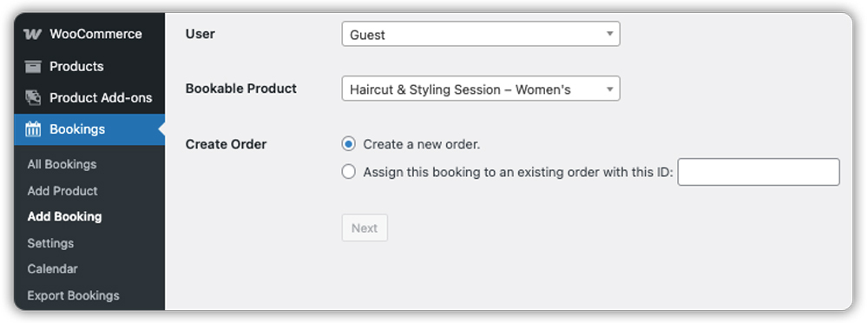Open Export Bookings submenu link
This screenshot has height=323, width=868.
pos(73,296)
